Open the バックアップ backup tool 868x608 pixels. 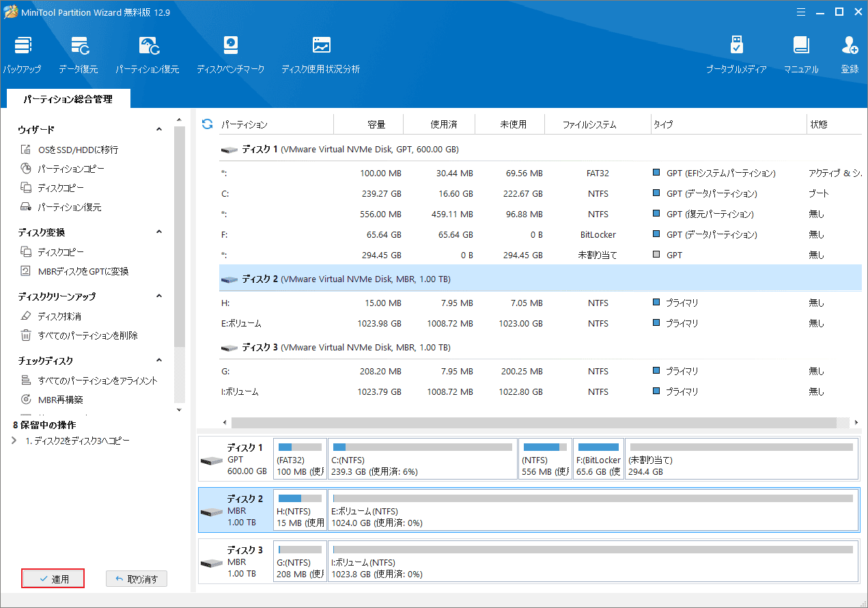(22, 55)
